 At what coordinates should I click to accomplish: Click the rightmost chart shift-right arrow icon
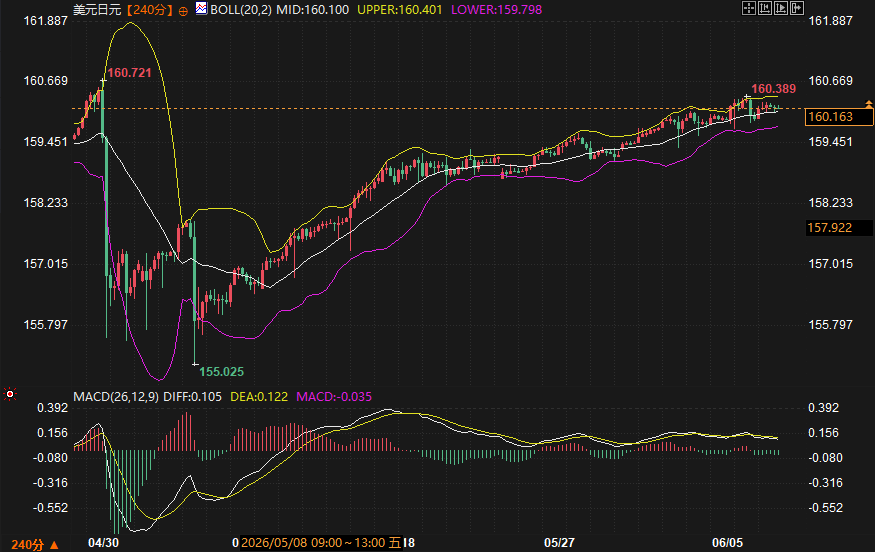tap(797, 8)
